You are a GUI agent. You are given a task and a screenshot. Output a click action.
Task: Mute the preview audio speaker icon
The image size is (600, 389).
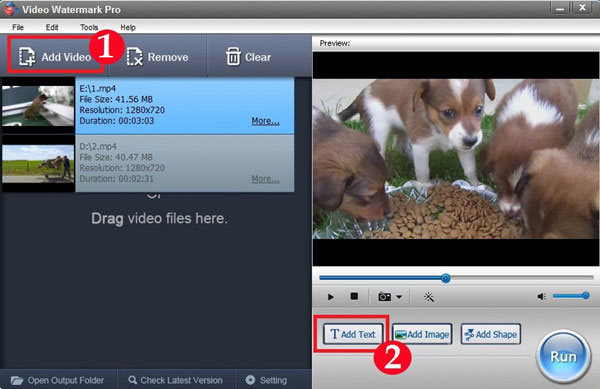point(542,296)
